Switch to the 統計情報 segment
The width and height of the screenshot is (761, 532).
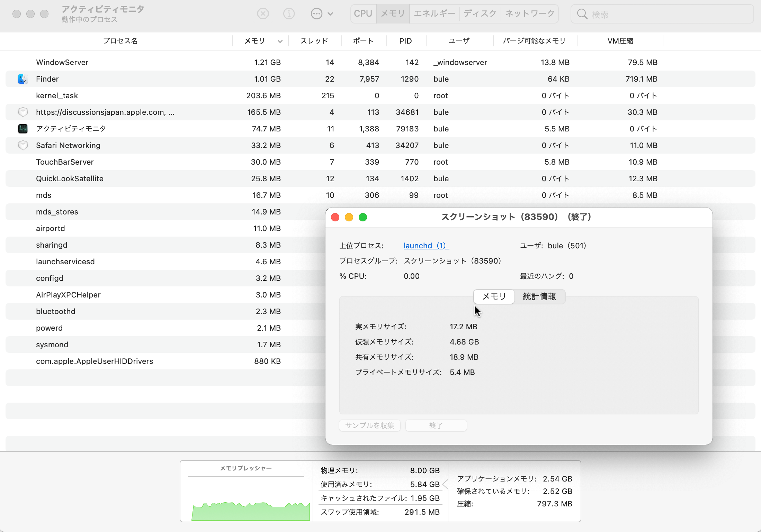(x=539, y=296)
